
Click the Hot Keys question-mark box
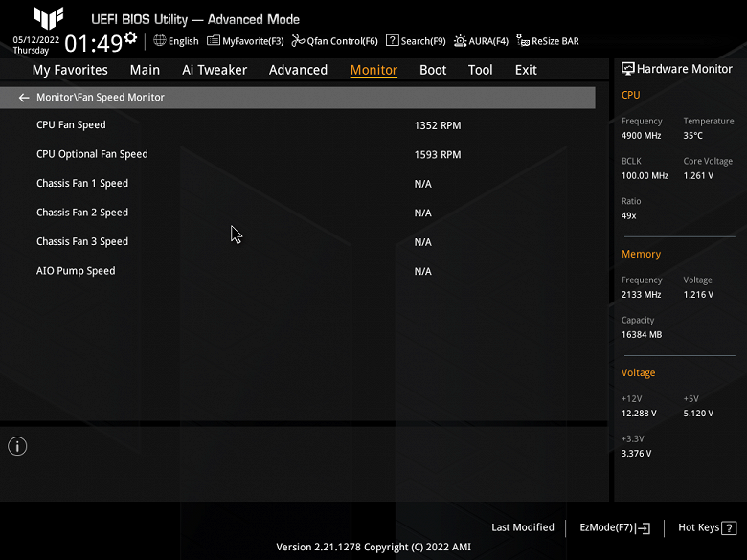click(x=729, y=527)
